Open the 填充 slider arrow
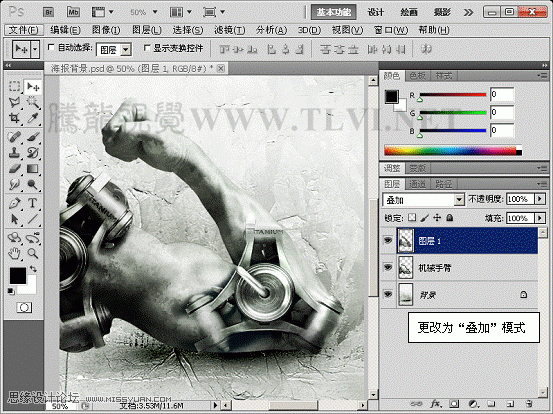 (x=540, y=218)
